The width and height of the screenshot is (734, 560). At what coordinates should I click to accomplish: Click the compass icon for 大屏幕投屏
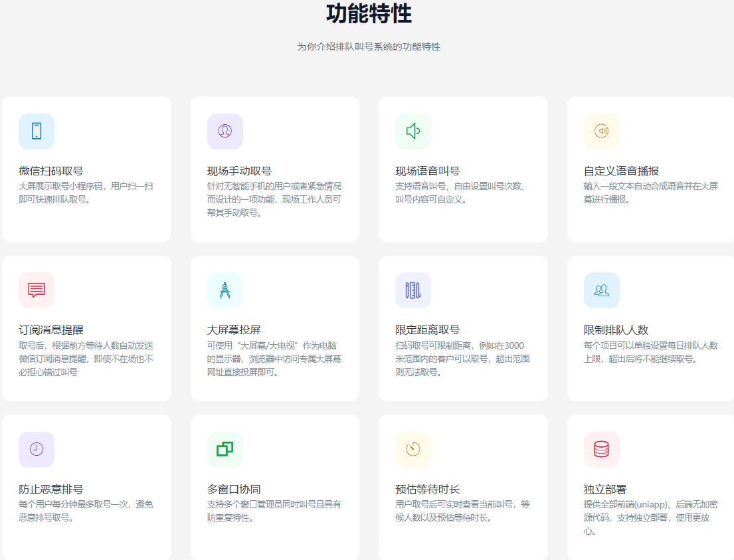[225, 290]
